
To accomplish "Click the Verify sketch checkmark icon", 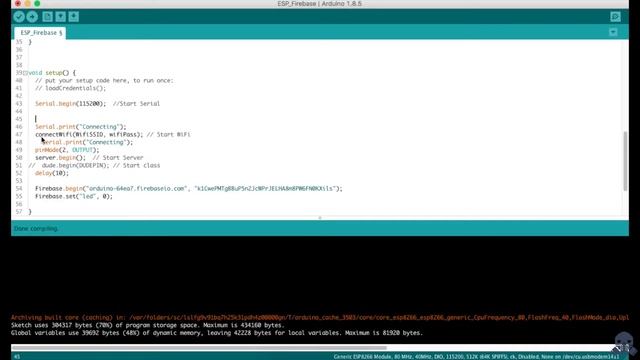I will [19, 17].
